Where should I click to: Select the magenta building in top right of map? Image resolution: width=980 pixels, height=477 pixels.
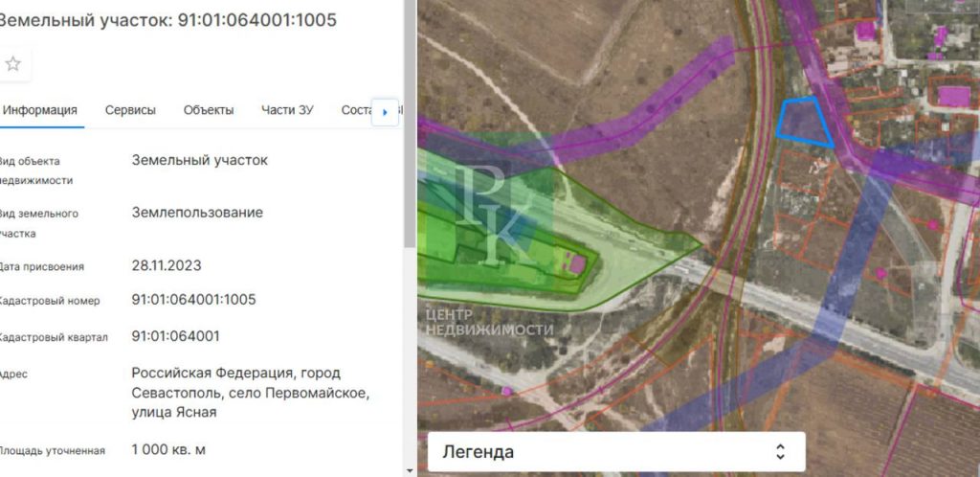coord(954,97)
